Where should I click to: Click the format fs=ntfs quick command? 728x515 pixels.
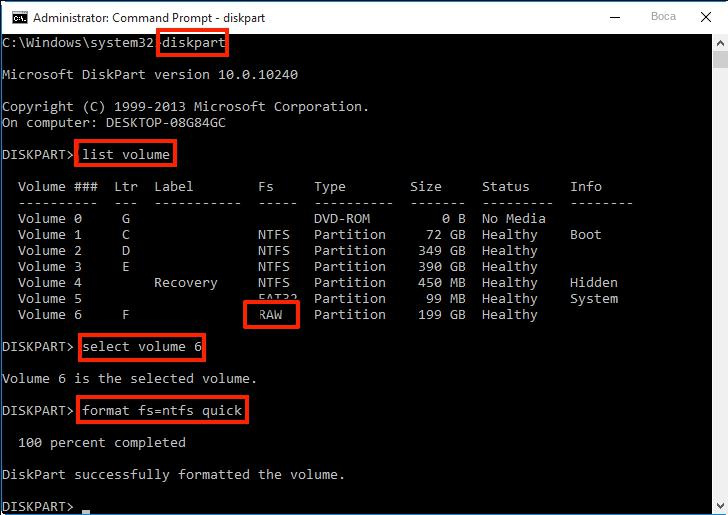tap(161, 411)
